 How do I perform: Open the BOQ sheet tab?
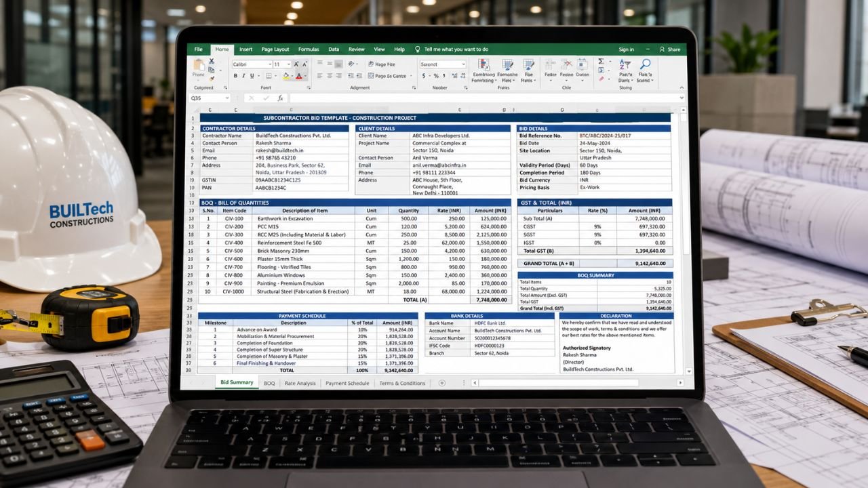click(269, 384)
